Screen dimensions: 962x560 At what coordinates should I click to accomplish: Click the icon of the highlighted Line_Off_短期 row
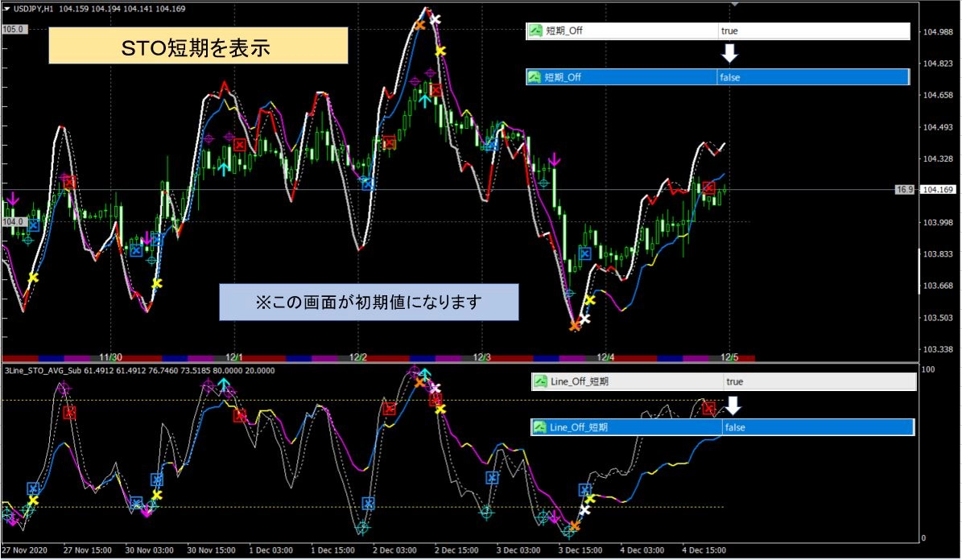click(540, 427)
